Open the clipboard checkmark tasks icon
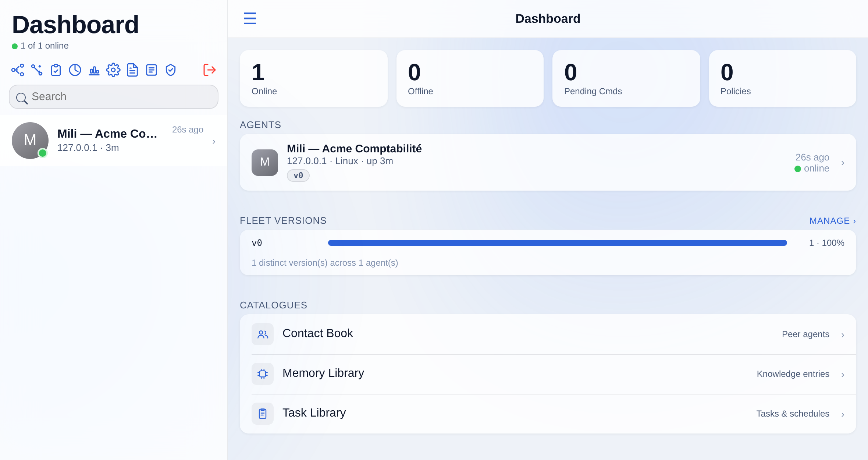 tap(56, 70)
